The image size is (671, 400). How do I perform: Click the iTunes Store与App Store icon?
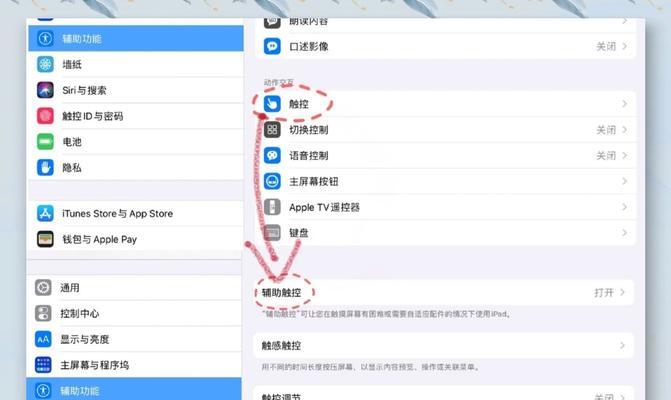pyautogui.click(x=45, y=213)
